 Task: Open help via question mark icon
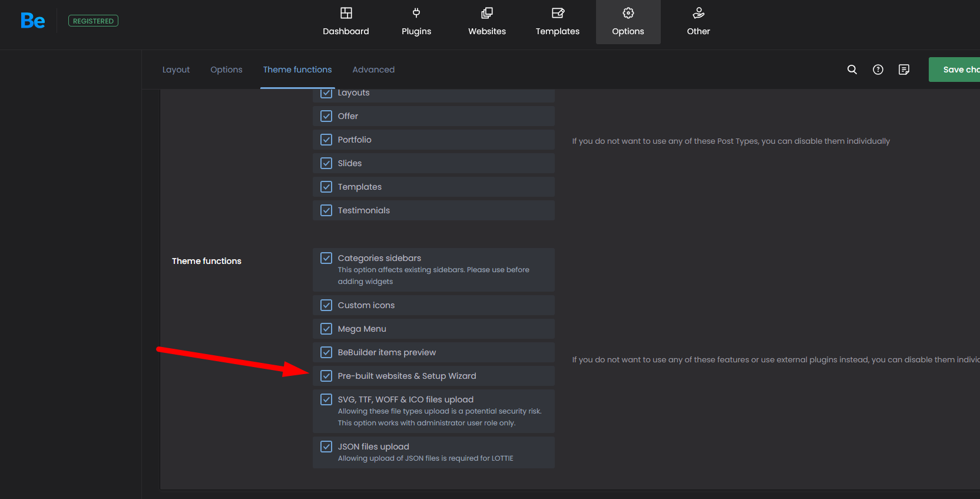coord(878,70)
